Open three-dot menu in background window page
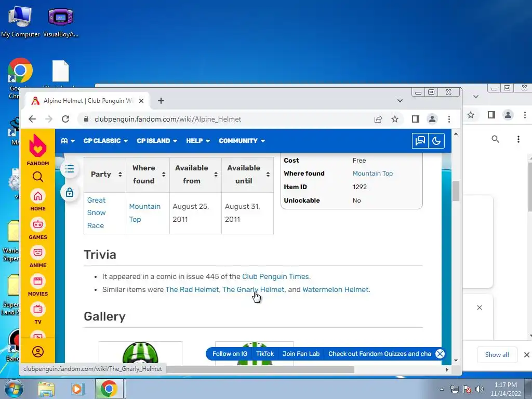Image resolution: width=532 pixels, height=399 pixels. 518,139
